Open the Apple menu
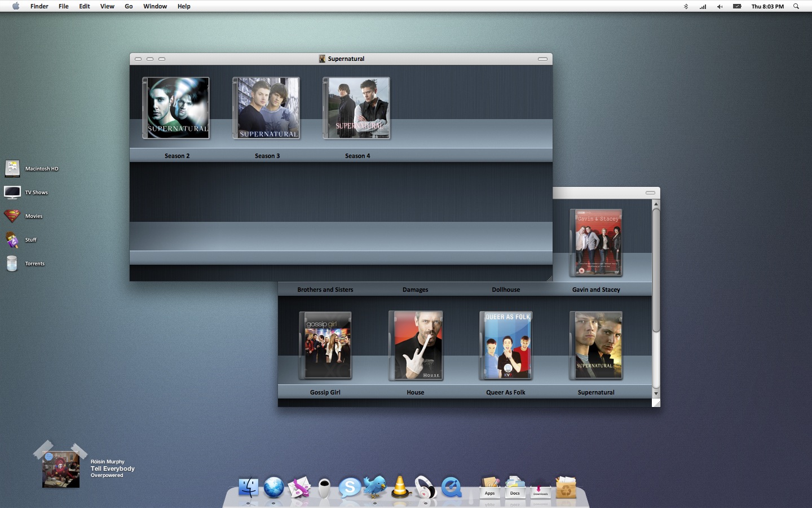 [x=16, y=6]
